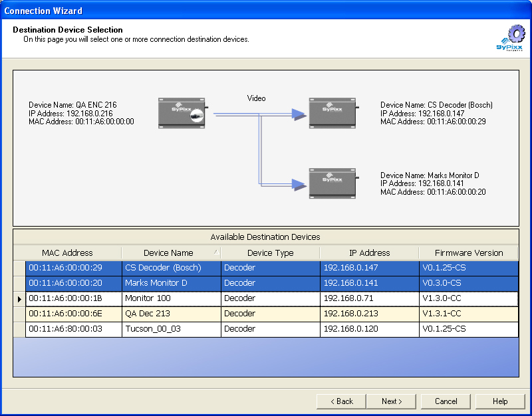Sort by Firmware Version column header
The height and width of the screenshot is (416, 532).
[468, 253]
